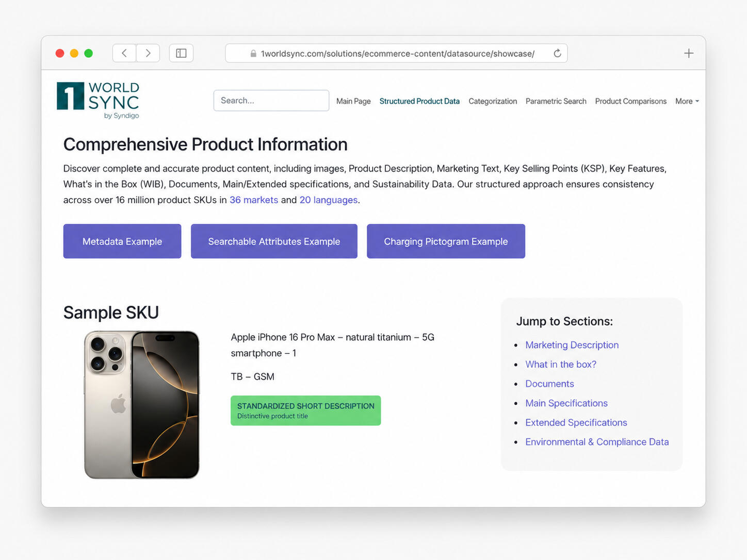Viewport: 747px width, 560px height.
Task: Jump to Environmental & Compliance Data
Action: pos(597,442)
